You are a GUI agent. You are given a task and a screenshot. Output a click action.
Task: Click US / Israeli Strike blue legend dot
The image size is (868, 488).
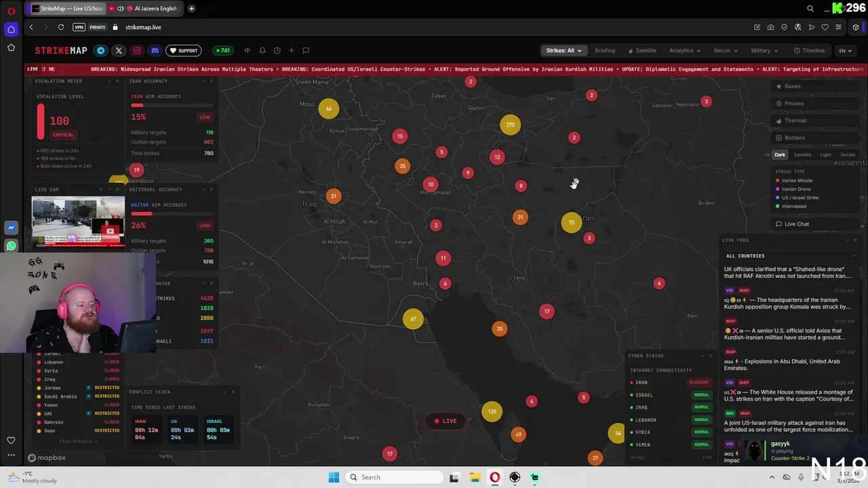pyautogui.click(x=778, y=197)
